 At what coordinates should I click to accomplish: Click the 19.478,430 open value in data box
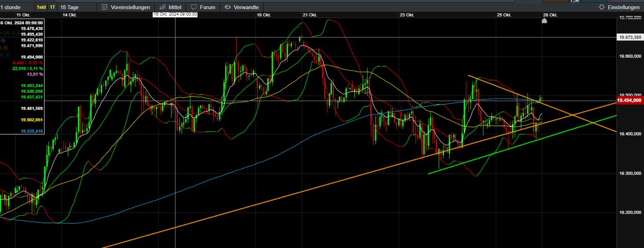[x=32, y=28]
